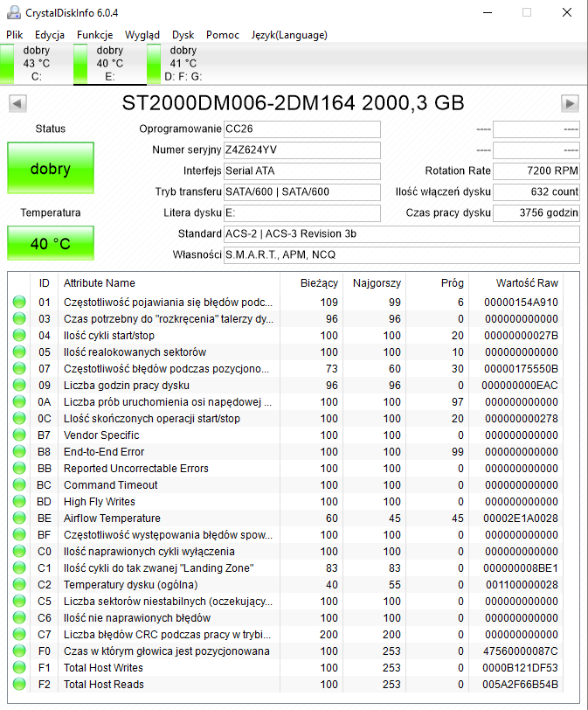Open the Funkcje menu

pos(94,35)
